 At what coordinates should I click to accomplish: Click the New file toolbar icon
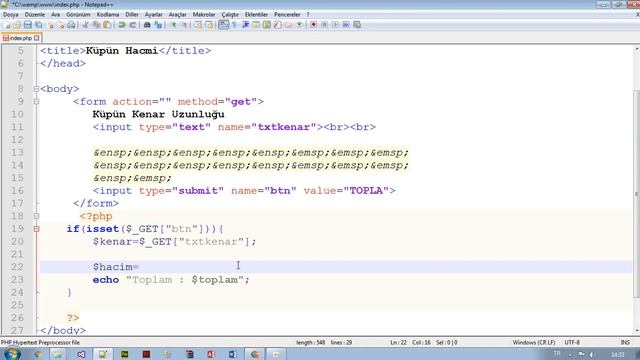[x=6, y=25]
